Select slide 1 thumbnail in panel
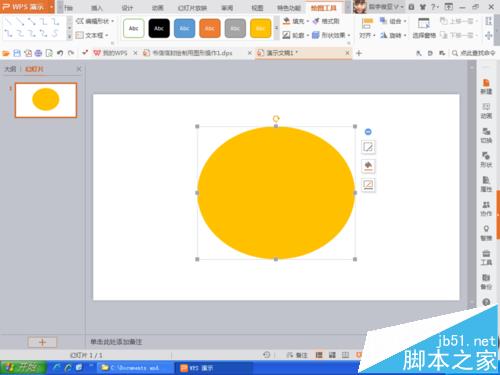The height and width of the screenshot is (375, 500). pos(46,100)
